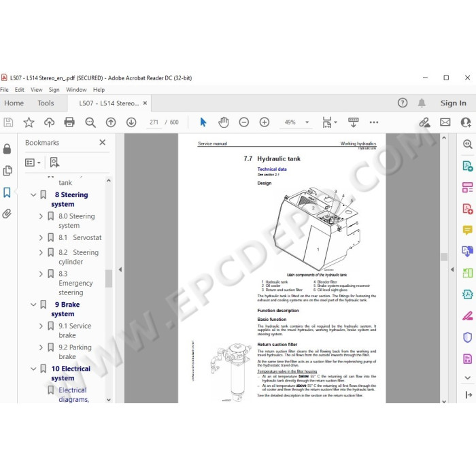The width and height of the screenshot is (476, 476).
Task: Switch to the Tools tab
Action: (46, 103)
